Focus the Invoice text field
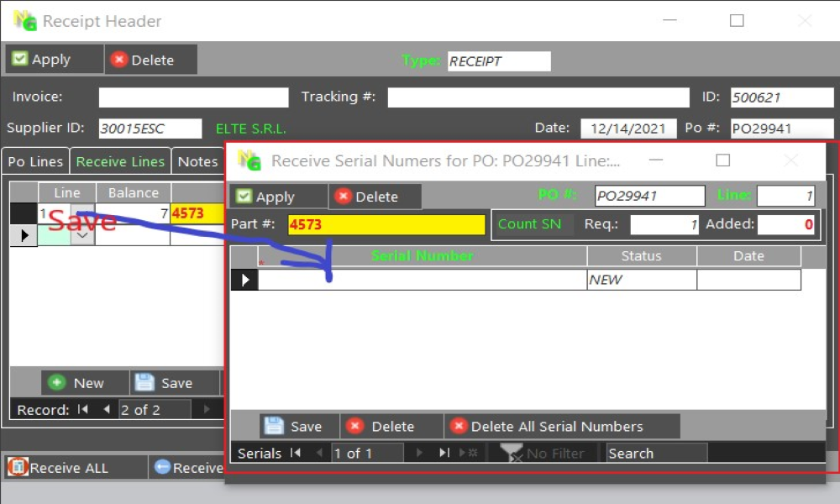Screen dimensions: 840x504 pos(193,97)
